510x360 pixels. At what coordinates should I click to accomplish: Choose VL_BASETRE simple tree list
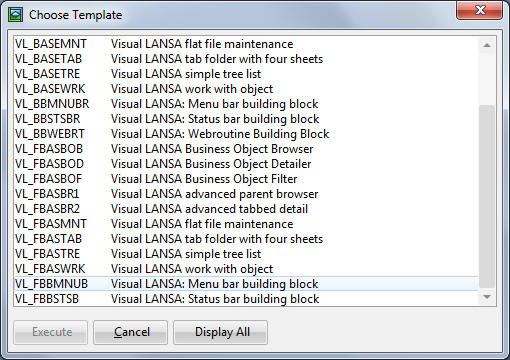point(246,74)
